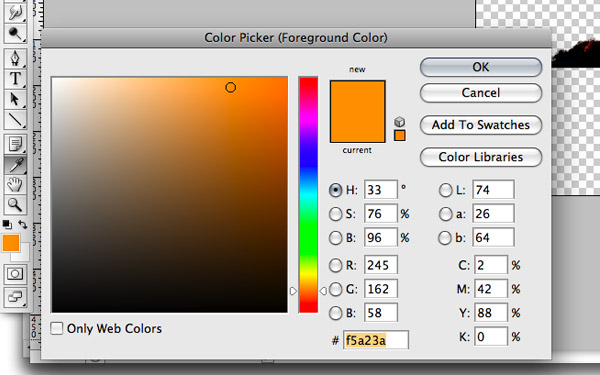
Task: Select the Path Selection arrow tool
Action: click(x=15, y=99)
